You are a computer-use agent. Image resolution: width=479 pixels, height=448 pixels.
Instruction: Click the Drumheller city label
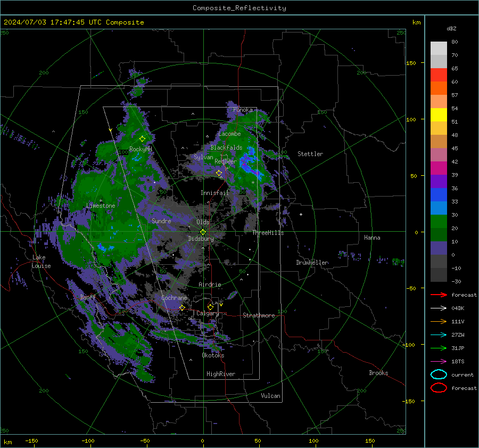[312, 263]
